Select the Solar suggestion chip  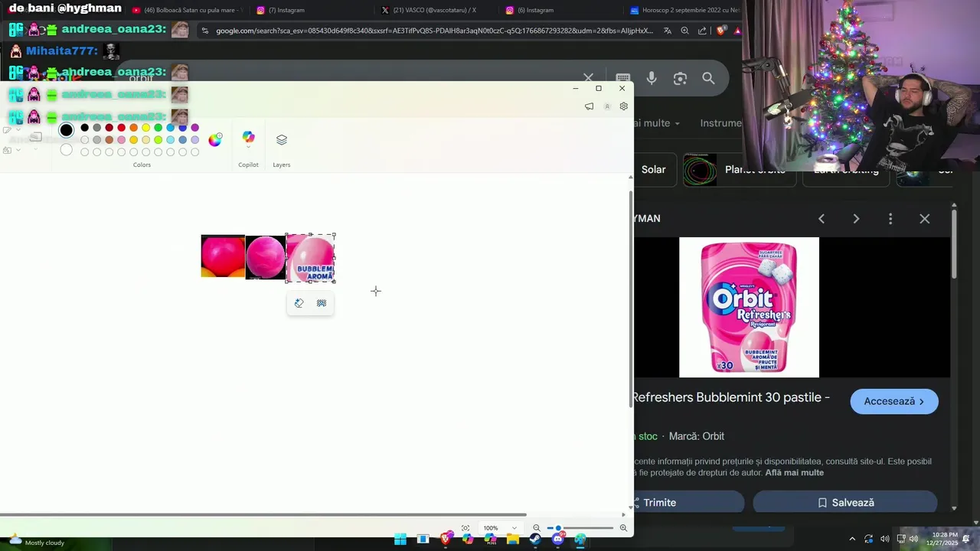point(653,170)
